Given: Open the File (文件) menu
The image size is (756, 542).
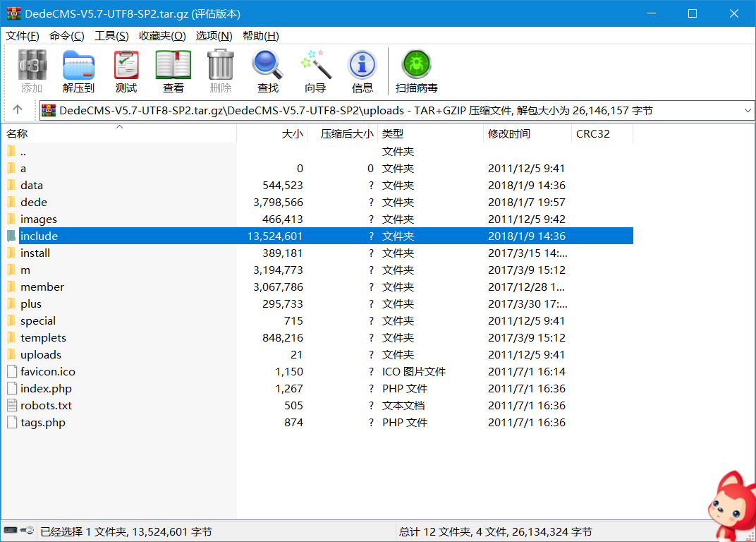Looking at the screenshot, I should coord(22,36).
